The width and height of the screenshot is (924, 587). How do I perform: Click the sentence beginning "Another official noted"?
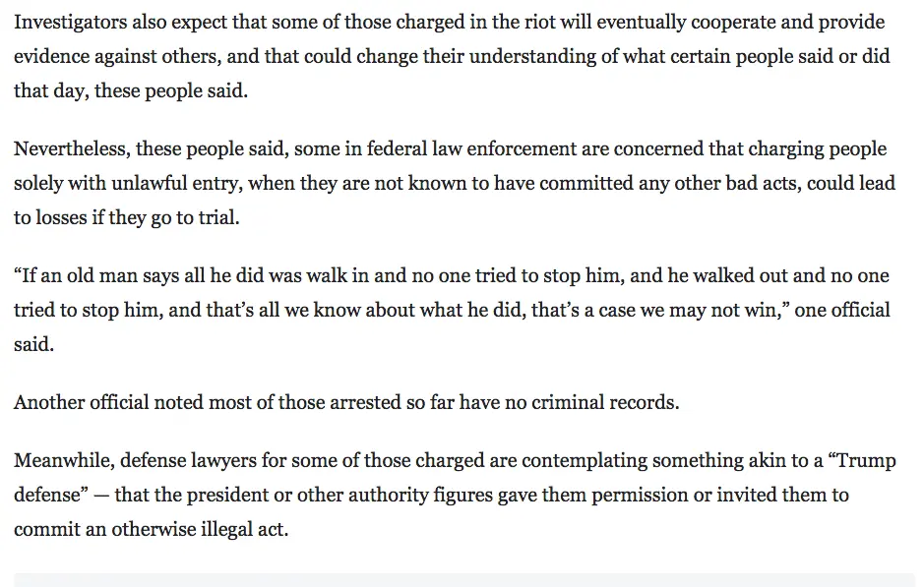346,403
